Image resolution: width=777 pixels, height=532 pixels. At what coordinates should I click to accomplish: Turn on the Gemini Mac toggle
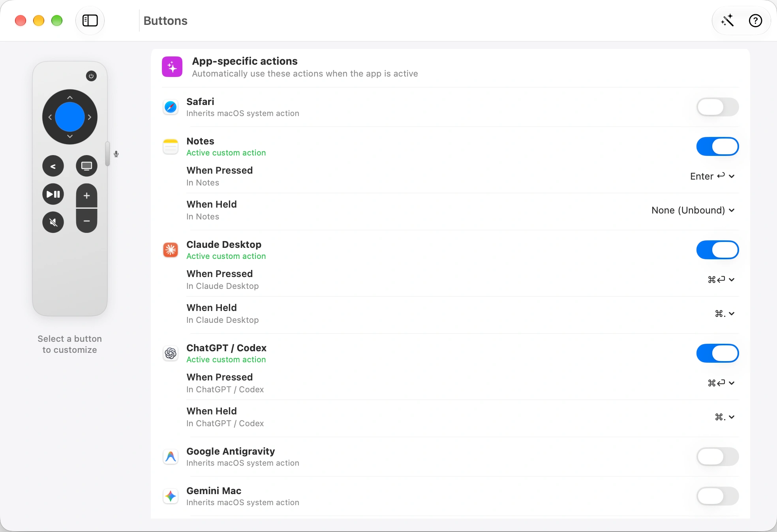(x=717, y=496)
